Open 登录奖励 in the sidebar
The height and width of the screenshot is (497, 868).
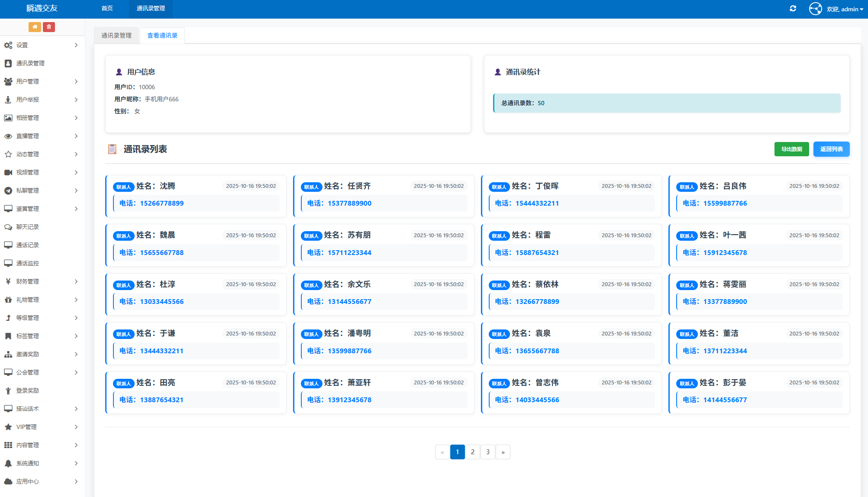pyautogui.click(x=27, y=390)
